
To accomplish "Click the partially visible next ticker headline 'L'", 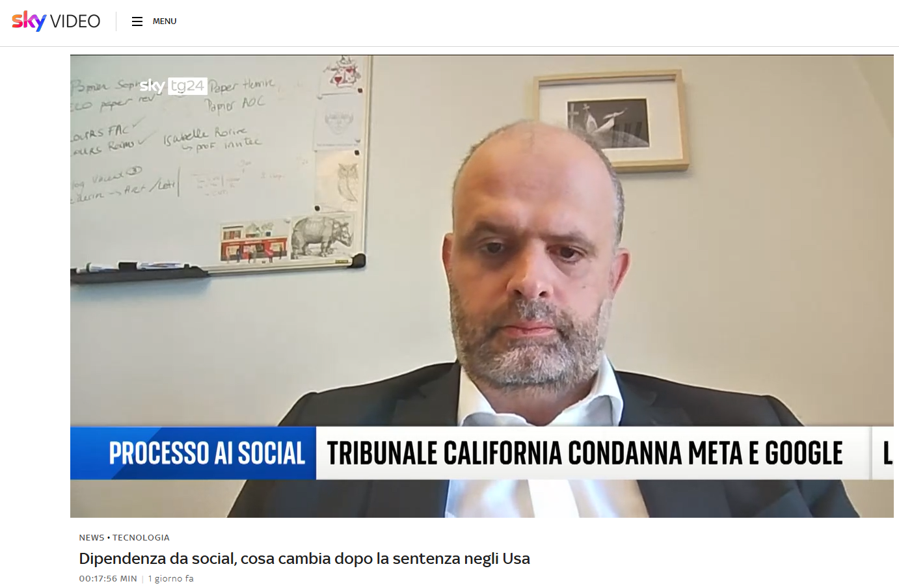I will (x=887, y=453).
